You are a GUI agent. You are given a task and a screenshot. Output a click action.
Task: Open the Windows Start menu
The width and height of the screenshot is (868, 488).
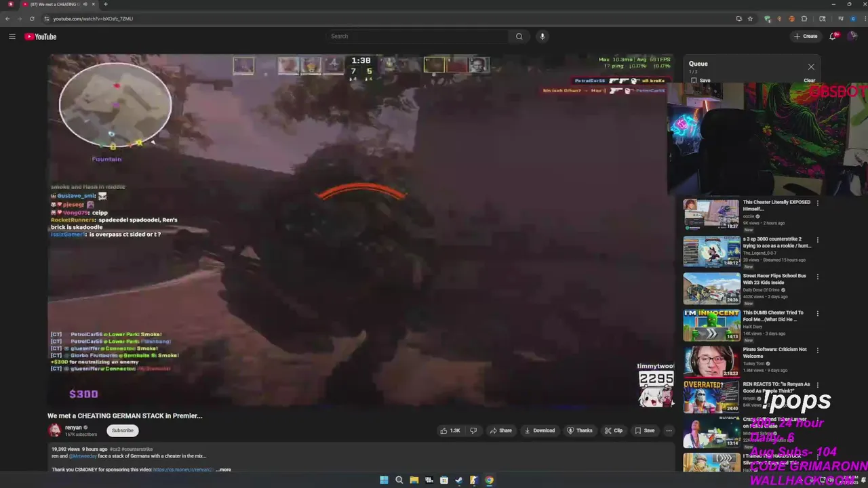click(384, 480)
